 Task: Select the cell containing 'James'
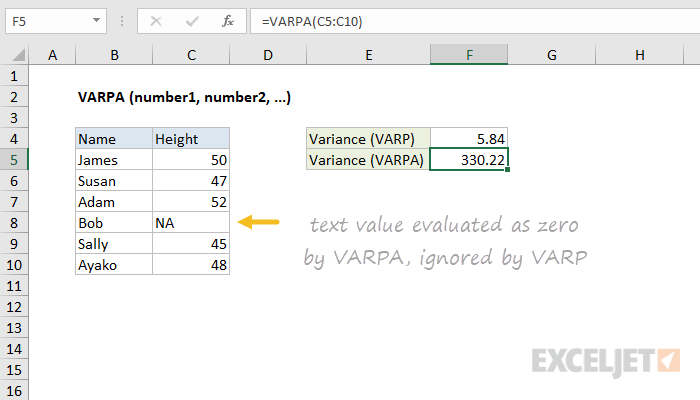coord(114,160)
